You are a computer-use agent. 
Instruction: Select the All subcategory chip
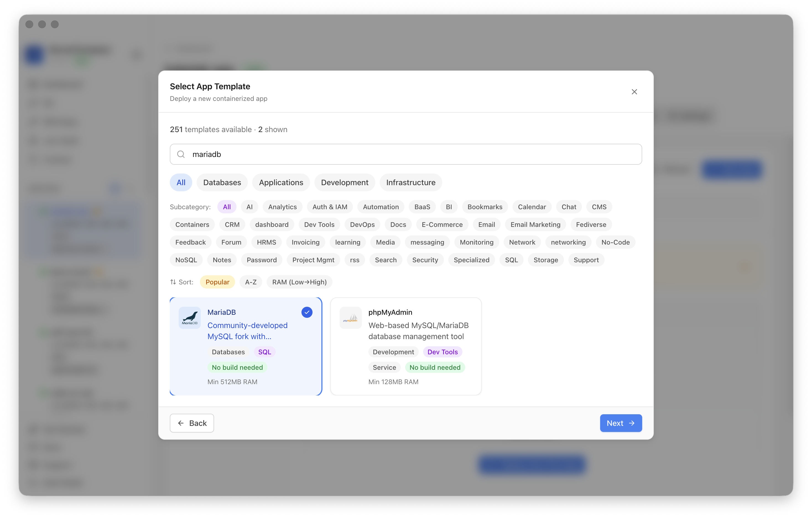point(227,207)
